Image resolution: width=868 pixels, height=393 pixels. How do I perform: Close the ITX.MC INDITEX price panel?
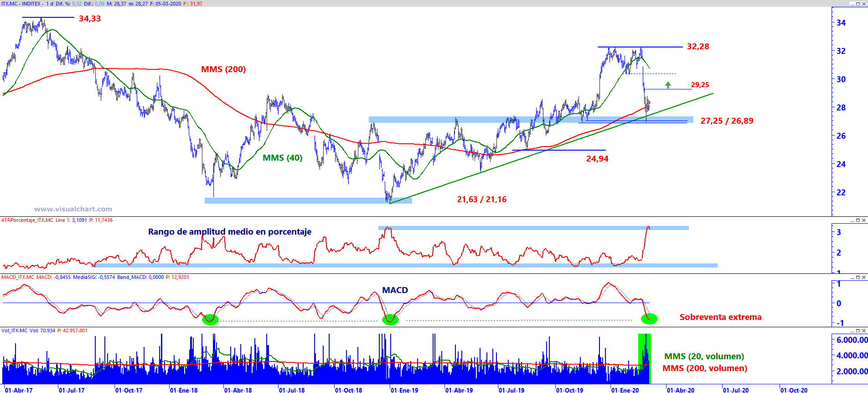pos(863,4)
